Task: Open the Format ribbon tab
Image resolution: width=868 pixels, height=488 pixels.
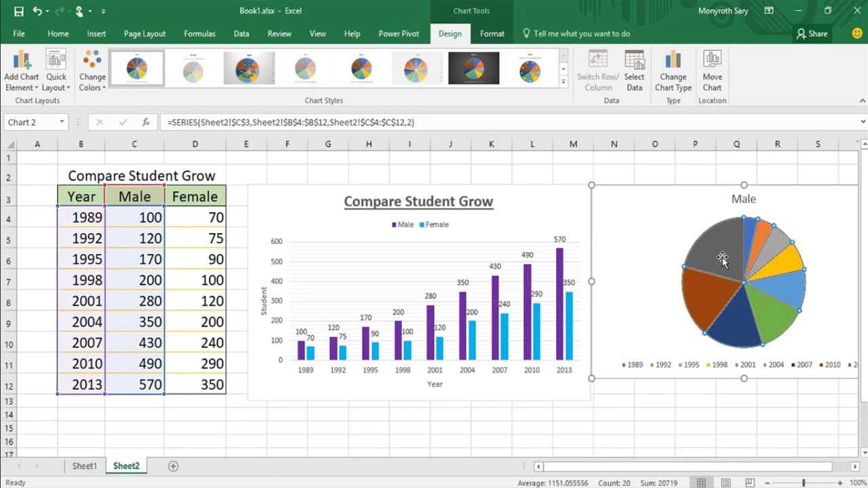Action: coord(492,33)
